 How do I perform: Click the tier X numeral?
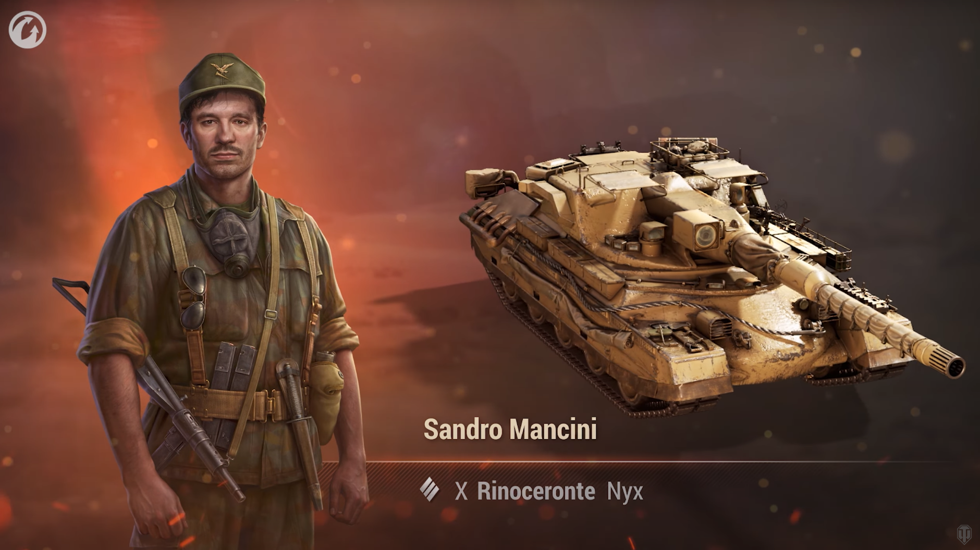461,492
